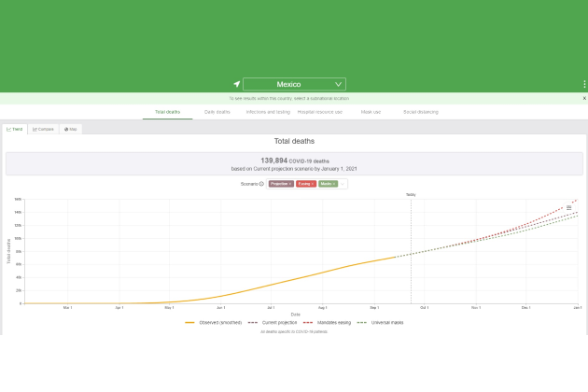This screenshot has height=392, width=588.
Task: Click the location arrow icon beside Mexico
Action: pos(237,84)
